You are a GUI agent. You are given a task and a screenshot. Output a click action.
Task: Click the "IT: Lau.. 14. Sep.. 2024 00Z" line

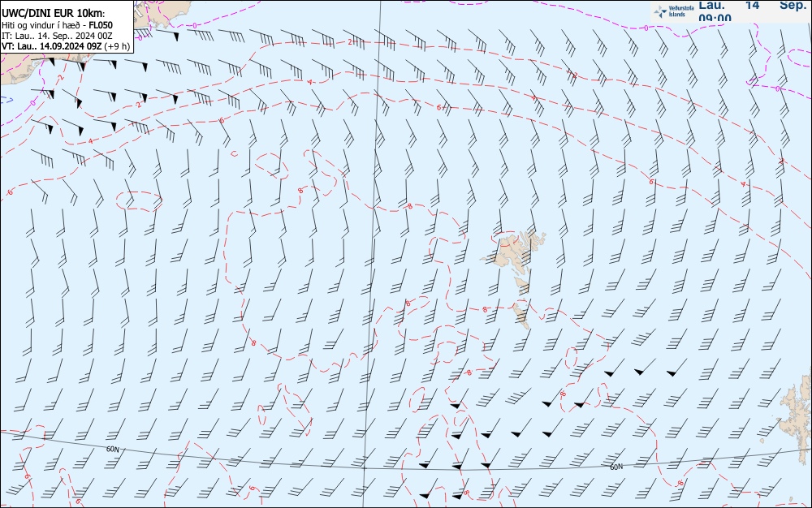57,36
